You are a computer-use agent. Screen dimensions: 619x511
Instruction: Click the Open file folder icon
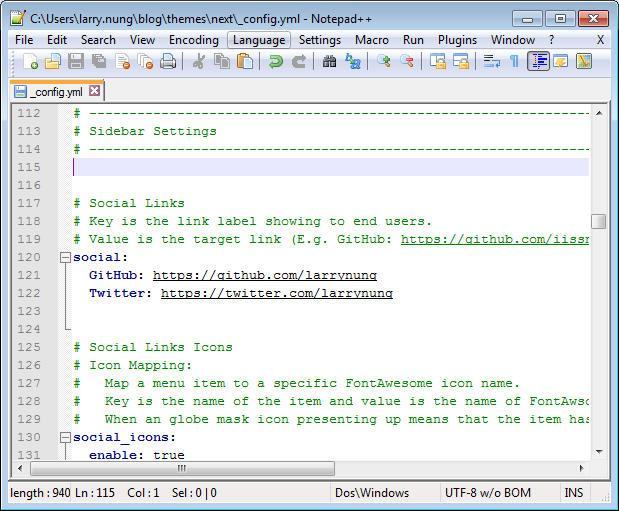[53, 62]
